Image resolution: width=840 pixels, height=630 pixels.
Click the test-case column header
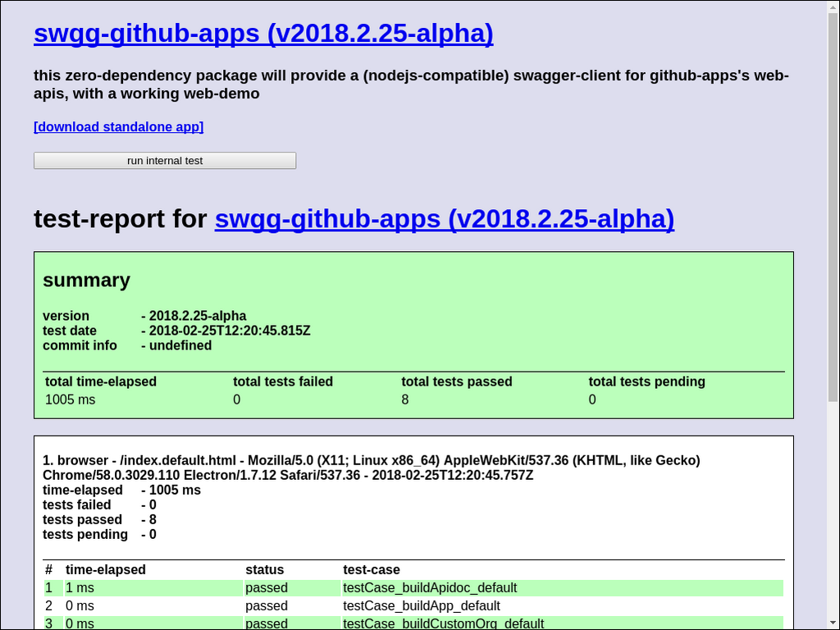[x=372, y=569]
